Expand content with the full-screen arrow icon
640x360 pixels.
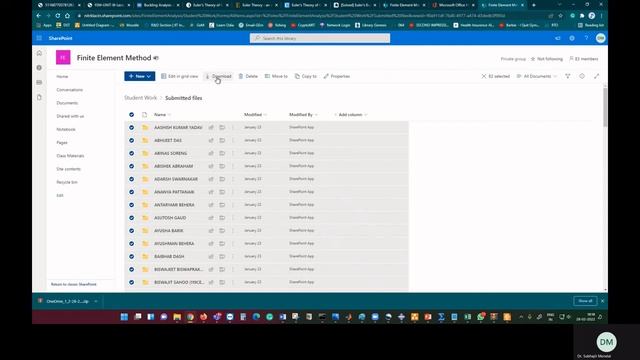pos(596,76)
